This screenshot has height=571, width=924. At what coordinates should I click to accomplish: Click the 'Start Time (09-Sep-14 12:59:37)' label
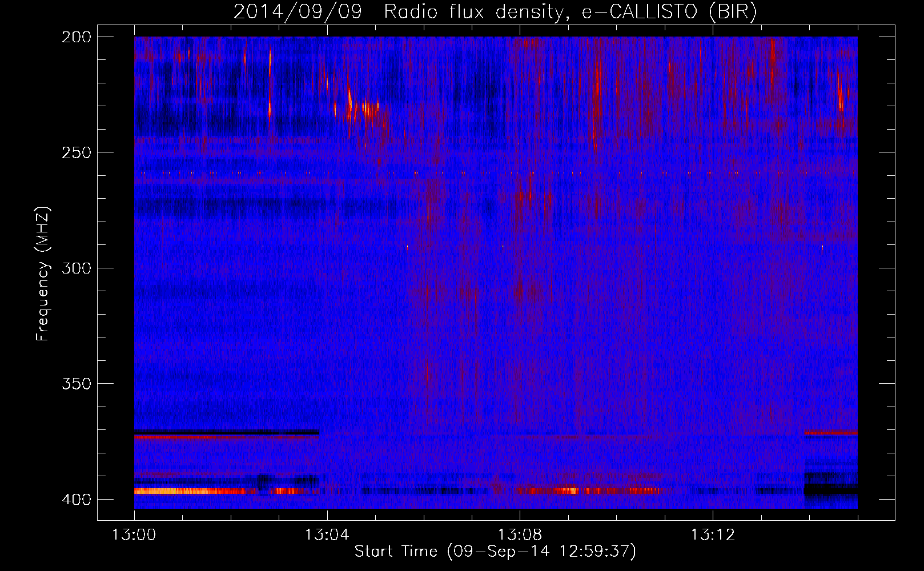pyautogui.click(x=495, y=551)
